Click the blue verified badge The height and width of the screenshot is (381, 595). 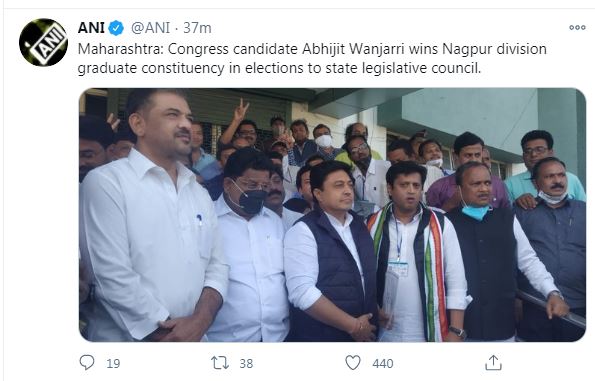point(116,28)
